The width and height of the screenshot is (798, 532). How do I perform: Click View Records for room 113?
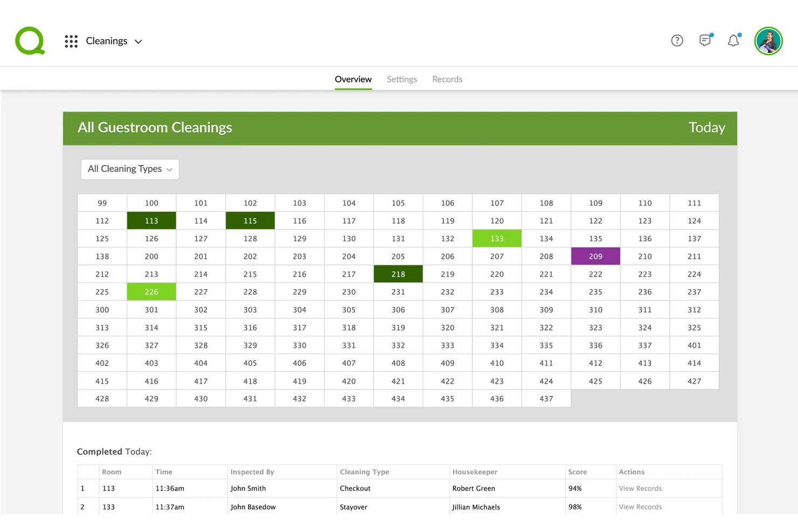pos(641,488)
